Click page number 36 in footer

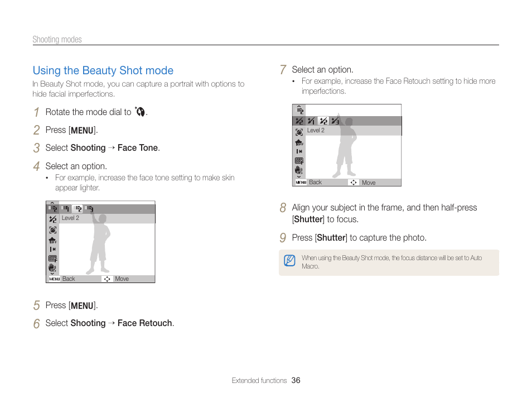(296, 380)
